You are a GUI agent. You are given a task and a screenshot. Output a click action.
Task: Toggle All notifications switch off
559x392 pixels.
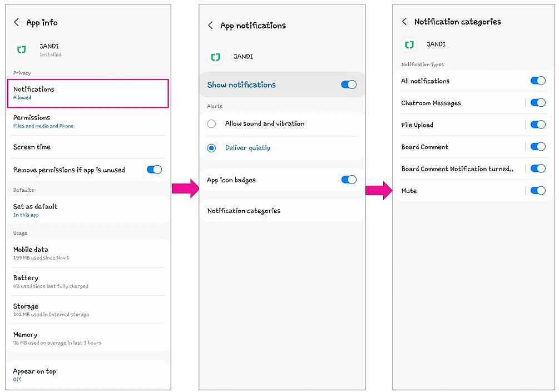tap(538, 81)
